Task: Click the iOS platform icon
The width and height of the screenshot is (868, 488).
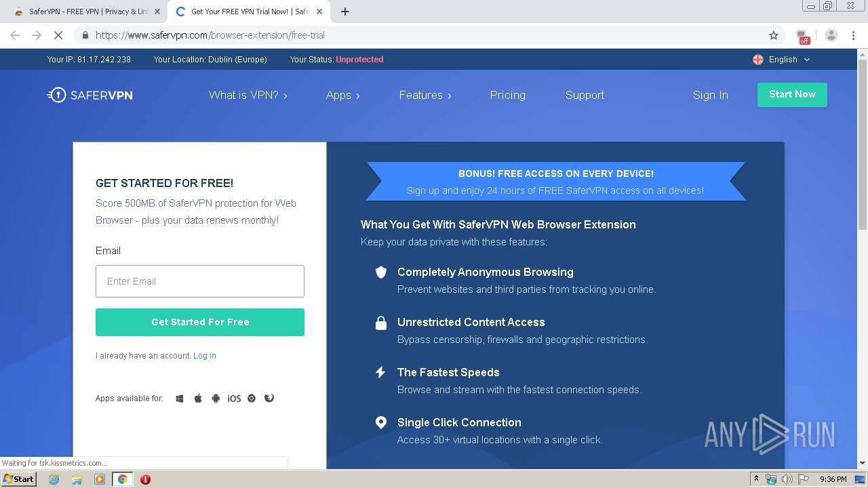Action: click(234, 399)
